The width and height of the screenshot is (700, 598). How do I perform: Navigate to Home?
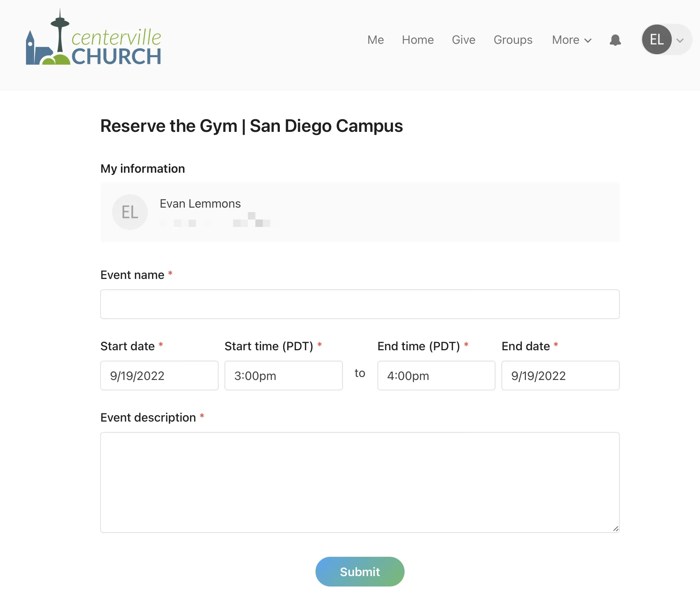click(x=418, y=40)
